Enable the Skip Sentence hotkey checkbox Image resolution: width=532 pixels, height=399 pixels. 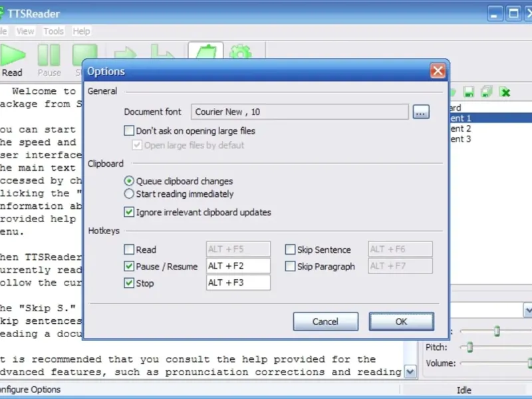[290, 249]
